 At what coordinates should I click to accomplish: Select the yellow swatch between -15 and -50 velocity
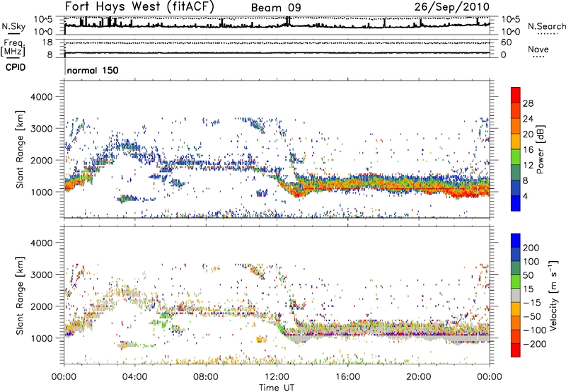pos(516,309)
